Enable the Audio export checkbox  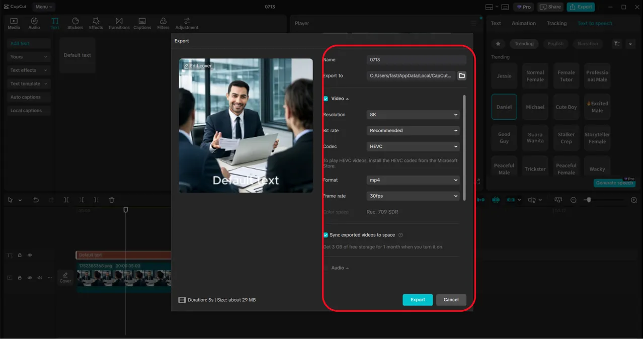click(326, 268)
